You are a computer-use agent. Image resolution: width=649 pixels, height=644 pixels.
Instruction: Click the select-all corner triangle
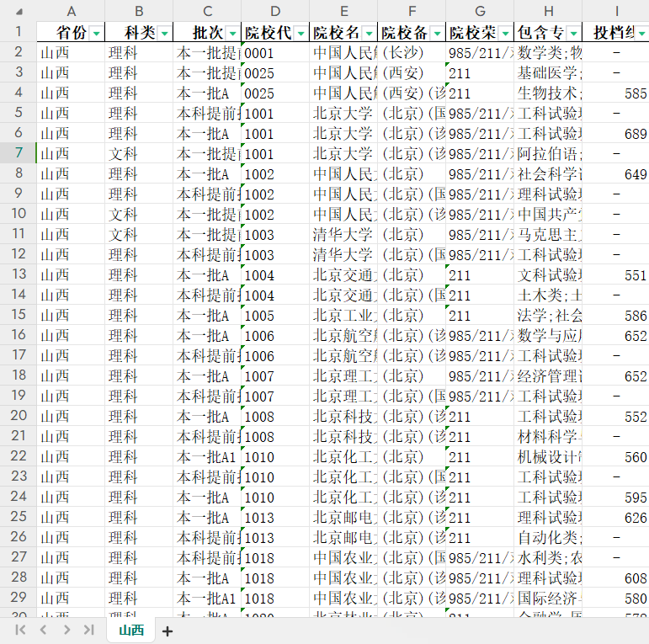(19, 12)
